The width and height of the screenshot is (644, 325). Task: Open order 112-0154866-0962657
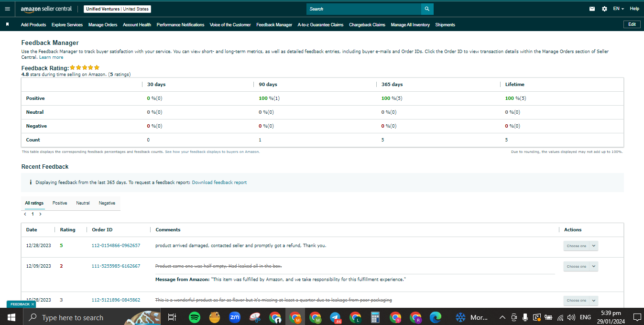point(116,246)
